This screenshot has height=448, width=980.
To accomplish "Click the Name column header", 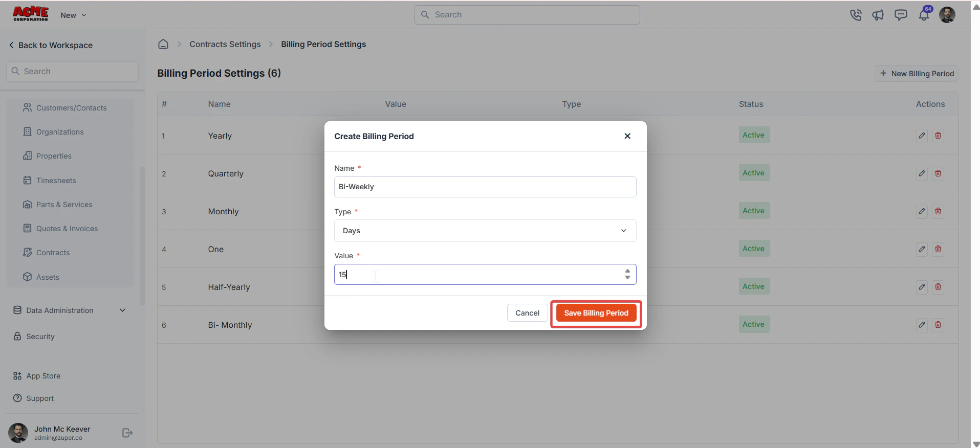I will pos(219,104).
